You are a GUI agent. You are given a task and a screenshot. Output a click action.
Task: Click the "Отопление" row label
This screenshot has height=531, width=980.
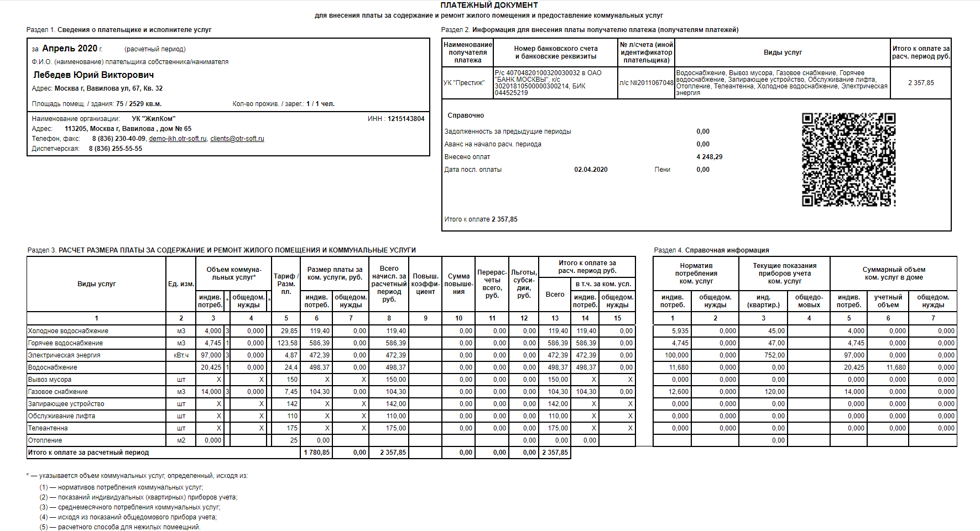coord(45,440)
